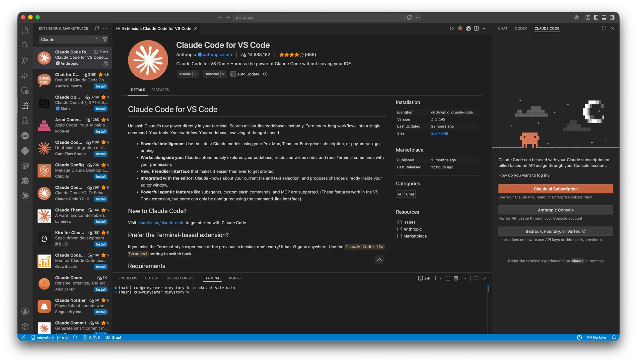Maximize the Claude Code side panel
The width and height of the screenshot is (637, 364).
[604, 29]
